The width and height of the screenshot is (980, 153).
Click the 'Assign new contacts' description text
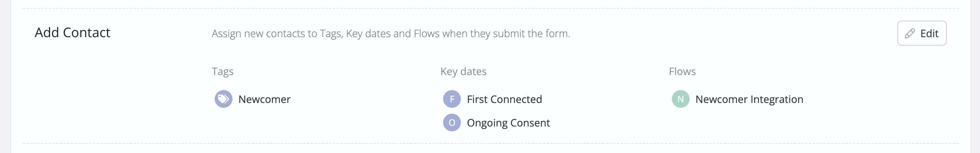tap(391, 33)
